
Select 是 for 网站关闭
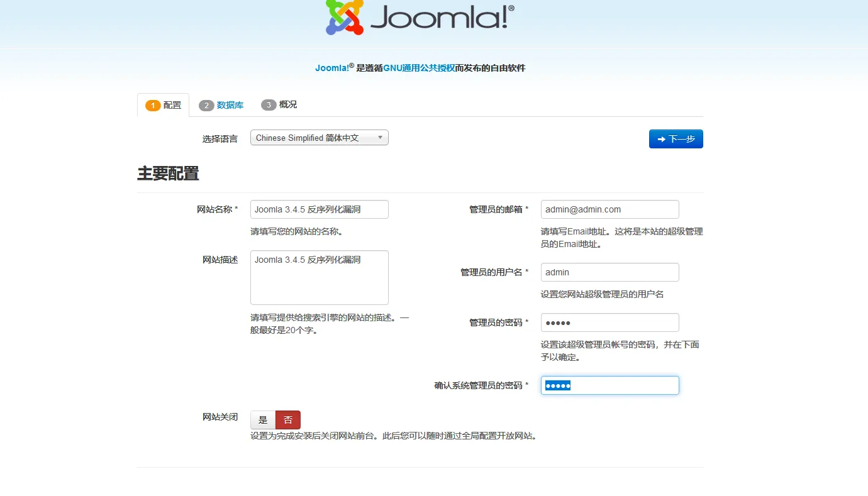pos(263,420)
